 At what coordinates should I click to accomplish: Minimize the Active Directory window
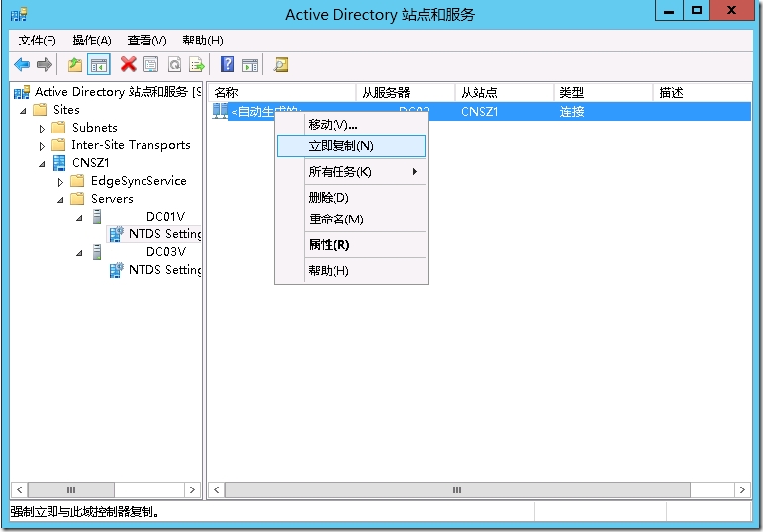click(669, 10)
